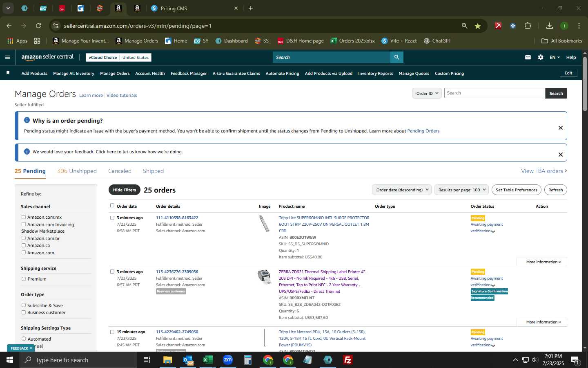Dismiss the feedback request banner
The height and width of the screenshot is (368, 588).
click(x=561, y=155)
